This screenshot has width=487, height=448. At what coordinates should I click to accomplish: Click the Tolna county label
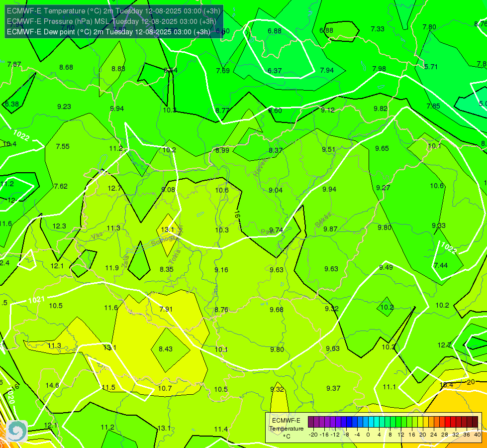point(175,256)
